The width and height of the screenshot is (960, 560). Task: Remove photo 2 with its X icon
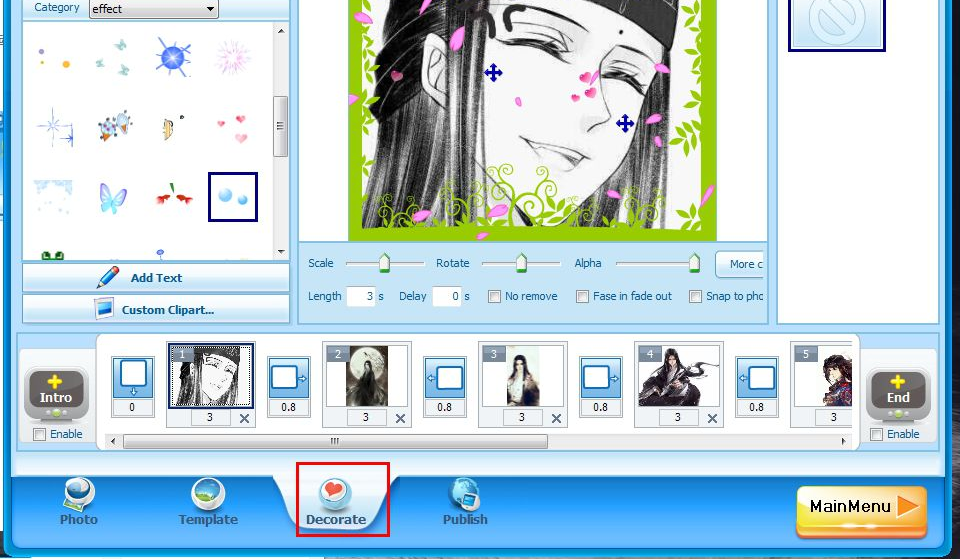pyautogui.click(x=400, y=419)
